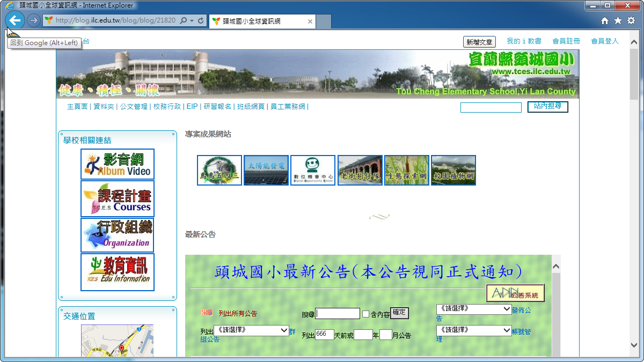This screenshot has height=362, width=644.
Task: Toggle the 含內容 checkbox
Action: 365,314
